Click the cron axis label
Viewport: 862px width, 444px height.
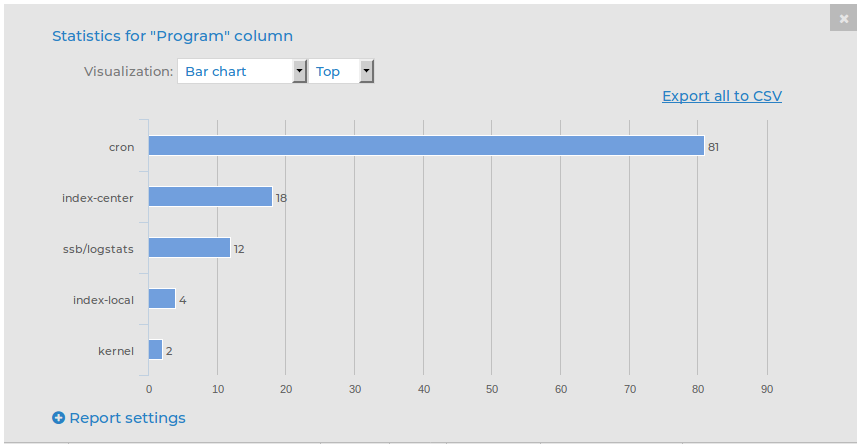tap(121, 147)
